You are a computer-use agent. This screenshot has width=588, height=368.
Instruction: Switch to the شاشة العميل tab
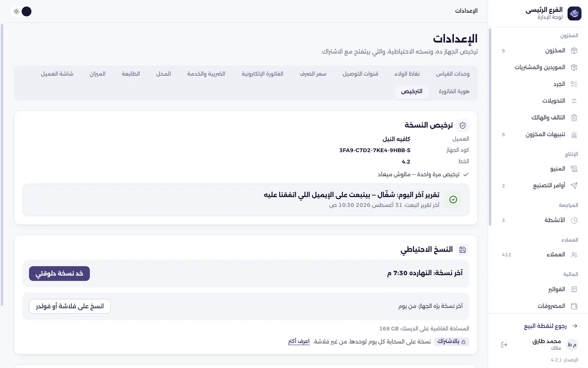[57, 74]
